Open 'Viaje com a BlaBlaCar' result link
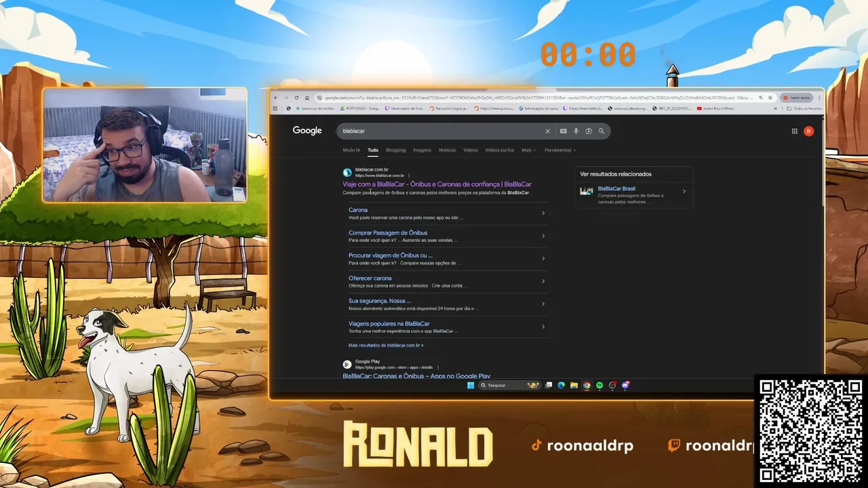This screenshot has height=488, width=868. point(437,184)
